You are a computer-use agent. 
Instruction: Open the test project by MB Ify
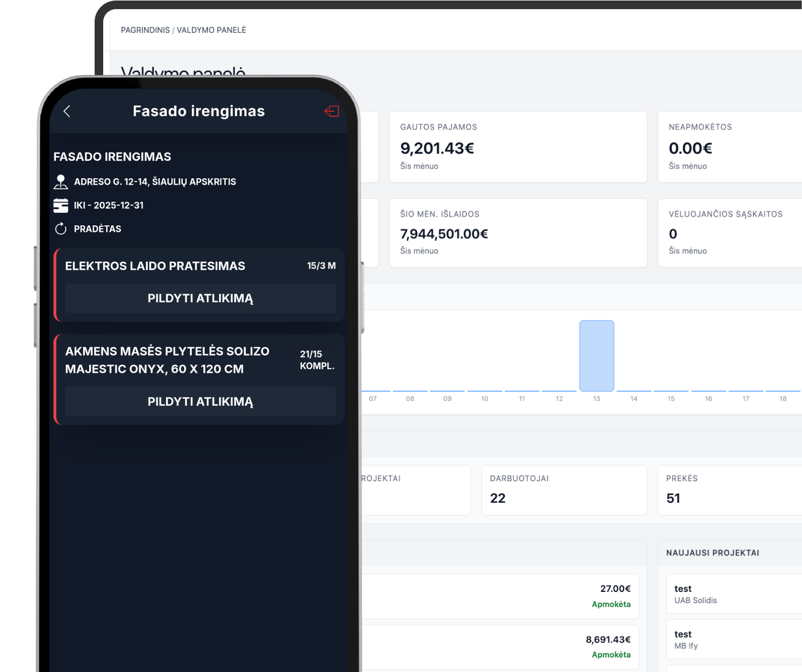click(734, 640)
